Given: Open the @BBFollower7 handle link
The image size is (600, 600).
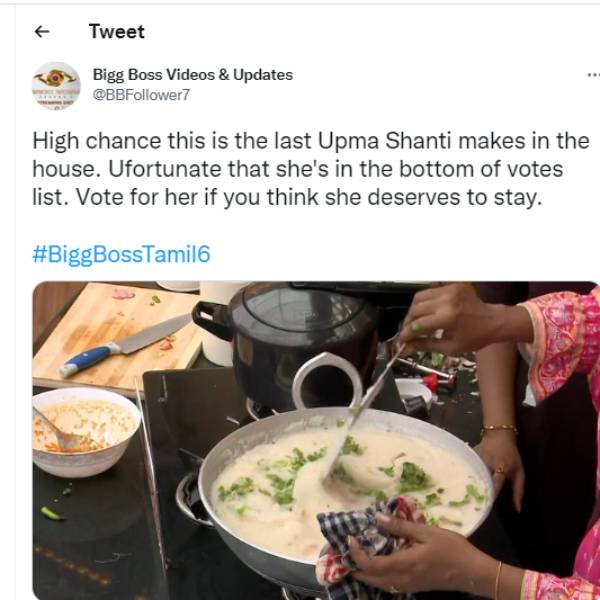Looking at the screenshot, I should [141, 95].
